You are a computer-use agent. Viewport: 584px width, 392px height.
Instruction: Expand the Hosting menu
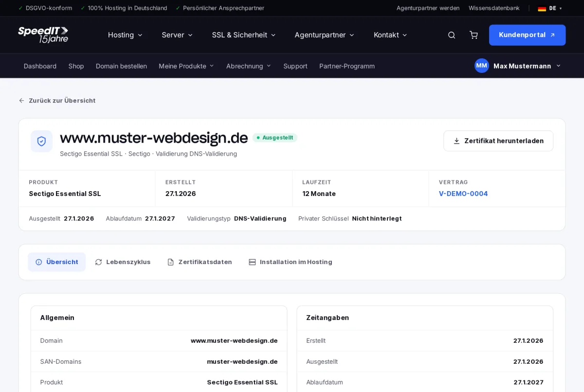(x=125, y=35)
